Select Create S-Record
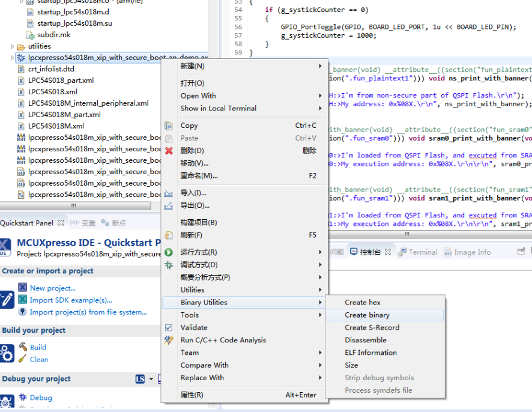 coord(385,327)
